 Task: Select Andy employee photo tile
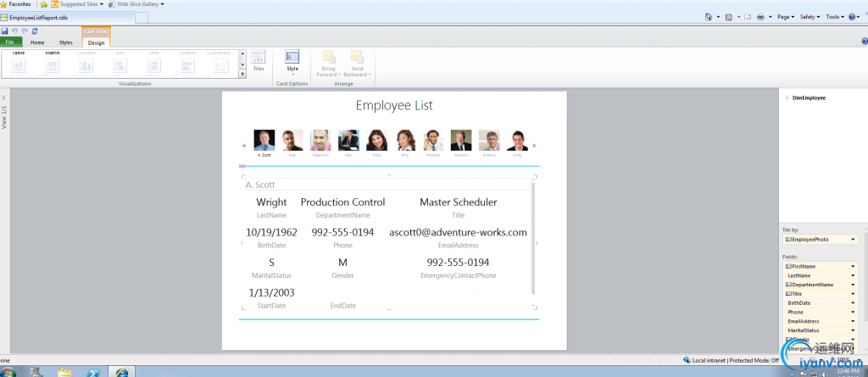point(518,140)
